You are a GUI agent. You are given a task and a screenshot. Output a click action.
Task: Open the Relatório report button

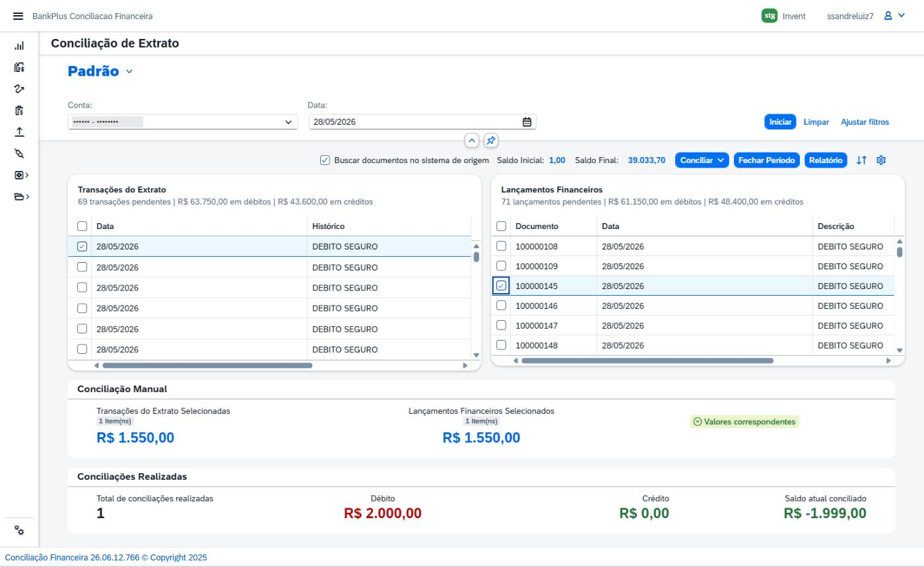(826, 160)
